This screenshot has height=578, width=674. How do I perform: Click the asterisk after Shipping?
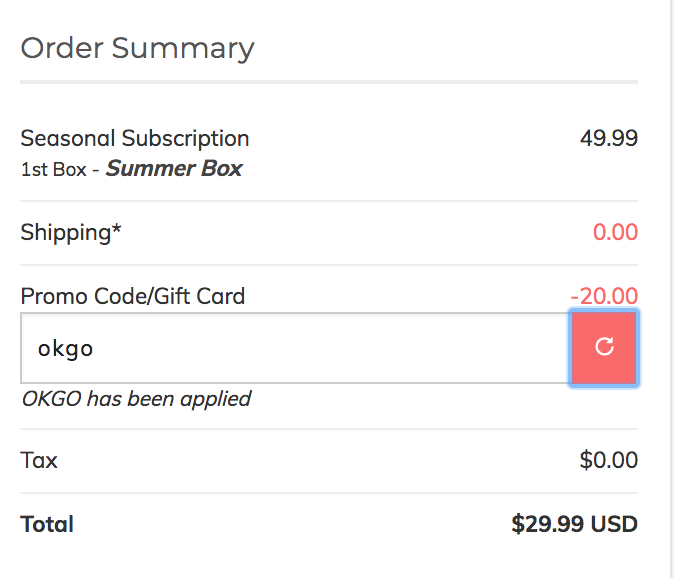point(116,229)
